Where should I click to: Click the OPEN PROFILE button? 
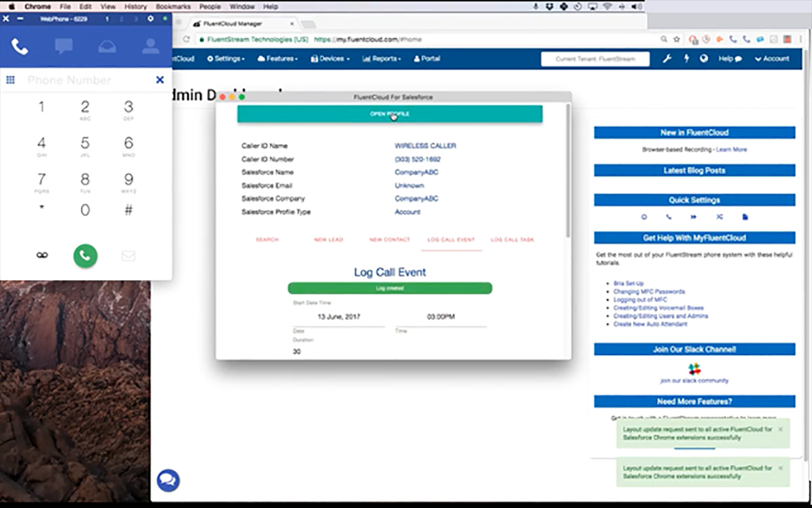click(390, 114)
